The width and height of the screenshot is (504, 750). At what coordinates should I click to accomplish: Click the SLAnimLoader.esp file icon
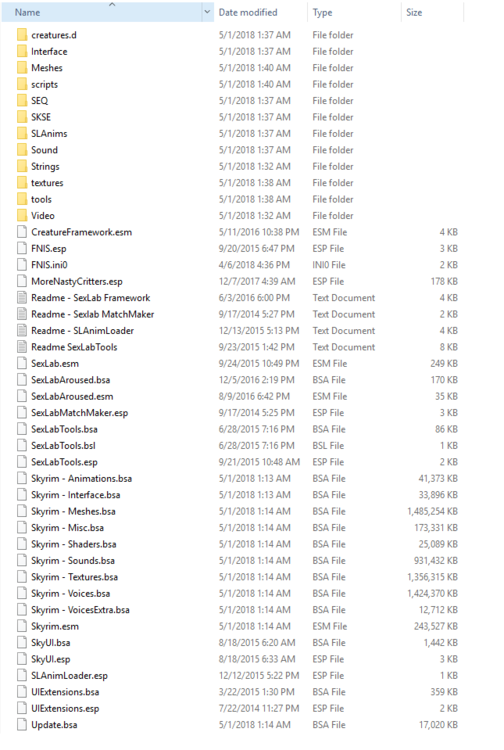(x=22, y=675)
